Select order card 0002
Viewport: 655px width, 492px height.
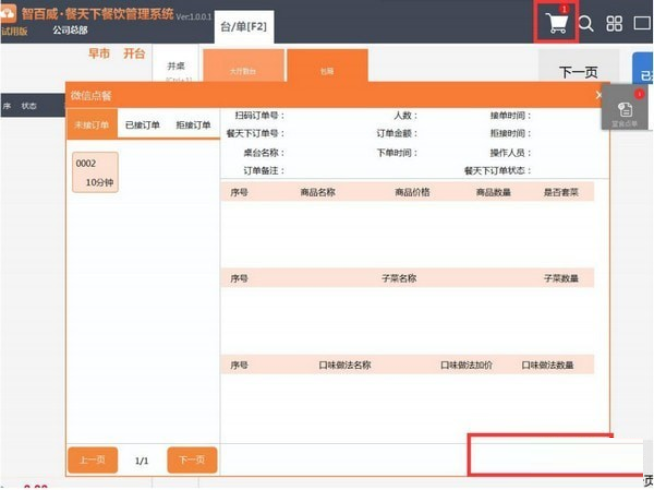coord(95,172)
